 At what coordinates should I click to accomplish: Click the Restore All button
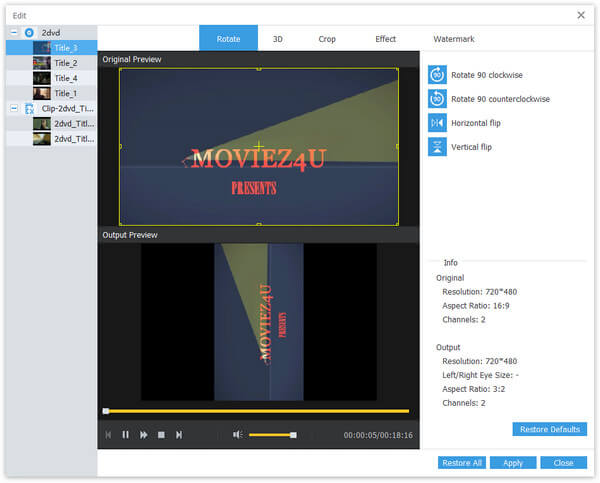tap(462, 463)
